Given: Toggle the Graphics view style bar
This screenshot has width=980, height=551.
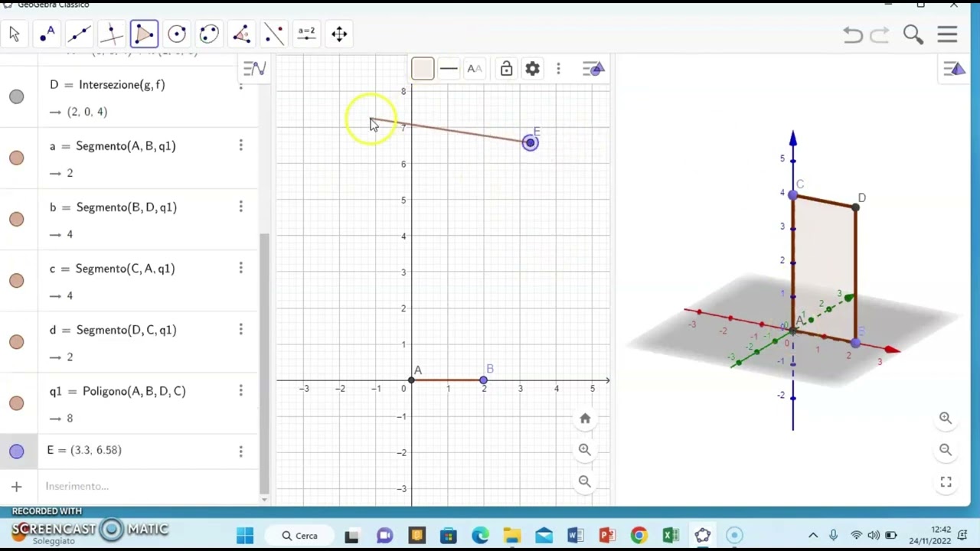Looking at the screenshot, I should (594, 69).
